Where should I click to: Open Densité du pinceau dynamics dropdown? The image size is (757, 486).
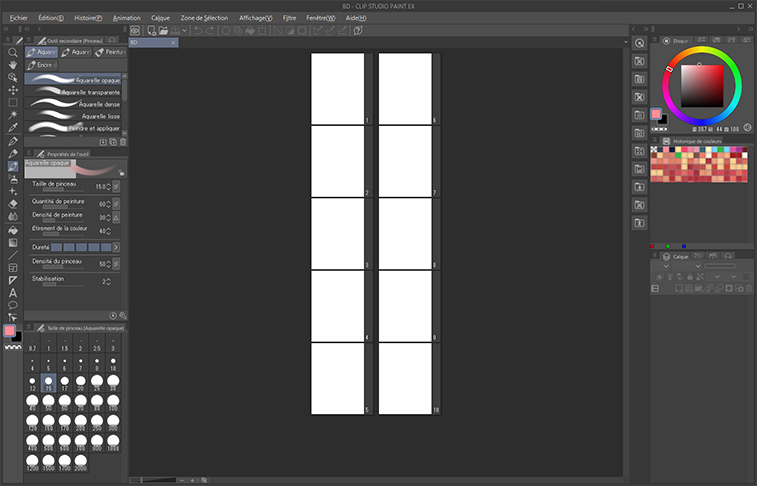[x=116, y=264]
